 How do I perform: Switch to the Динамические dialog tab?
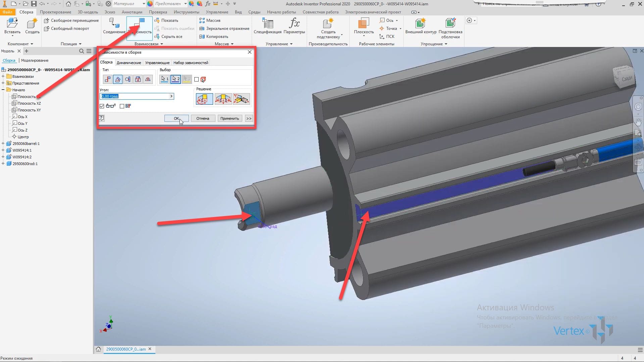(x=129, y=63)
